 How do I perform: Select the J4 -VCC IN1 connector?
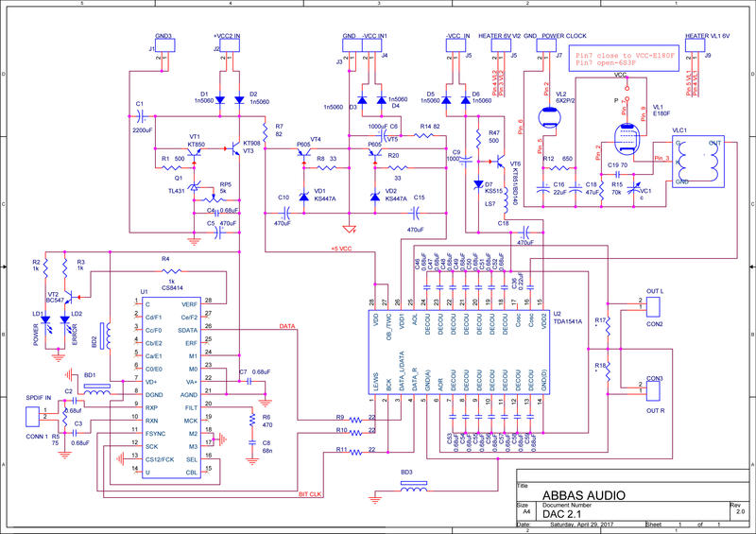click(x=371, y=45)
